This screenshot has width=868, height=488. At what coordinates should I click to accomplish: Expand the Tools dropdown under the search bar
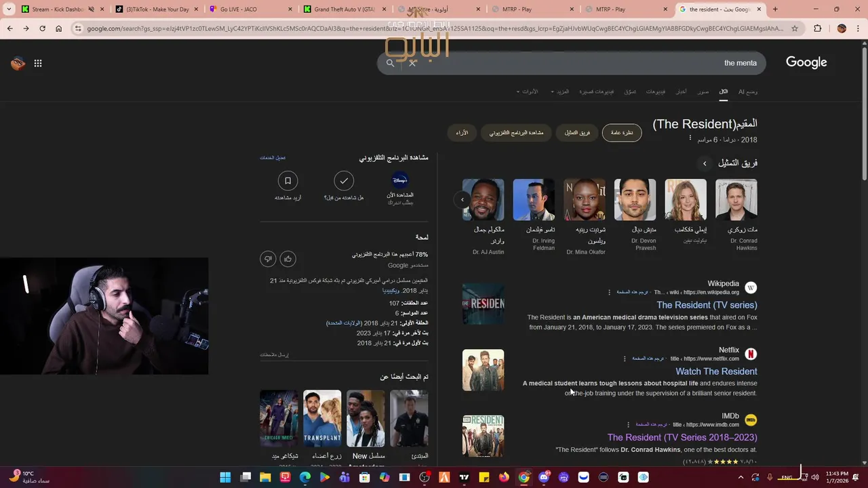tap(527, 91)
